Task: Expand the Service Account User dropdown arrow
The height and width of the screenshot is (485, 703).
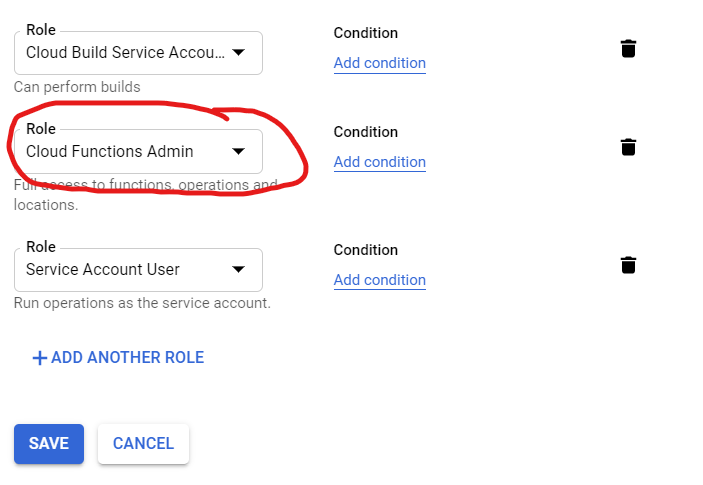Action: tap(239, 269)
